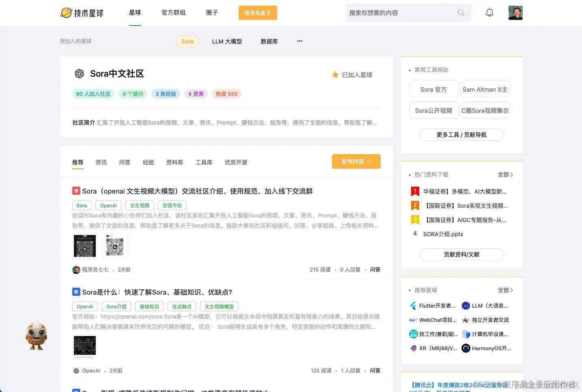Click the XR planet icon
Viewport: 582px width, 392px height.
click(413, 348)
